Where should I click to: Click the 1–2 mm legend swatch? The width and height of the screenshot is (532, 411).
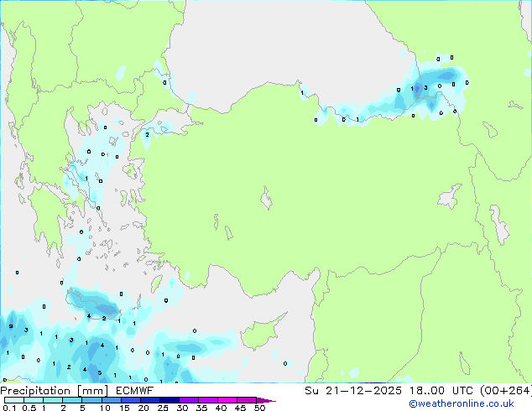tap(53, 400)
